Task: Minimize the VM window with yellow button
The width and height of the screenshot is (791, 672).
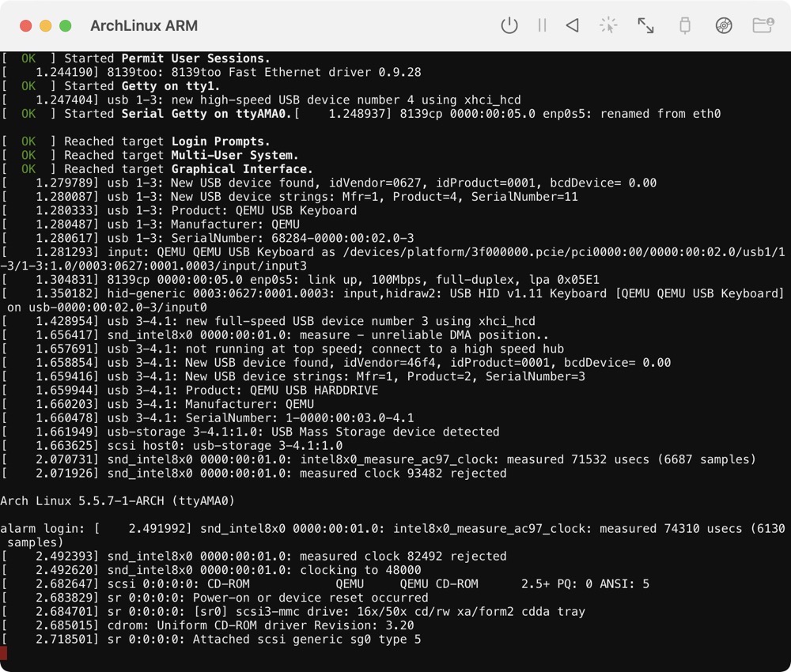Action: [45, 26]
